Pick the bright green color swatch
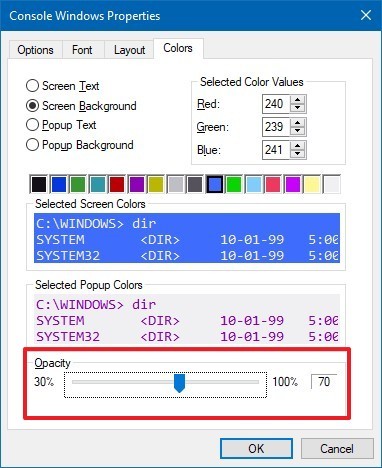The width and height of the screenshot is (382, 468). point(234,184)
